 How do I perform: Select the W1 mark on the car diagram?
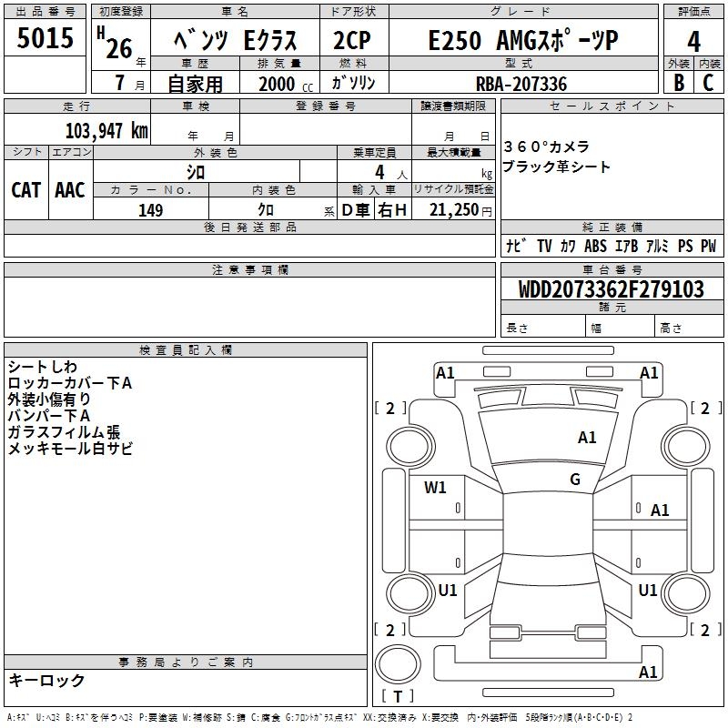(x=436, y=487)
